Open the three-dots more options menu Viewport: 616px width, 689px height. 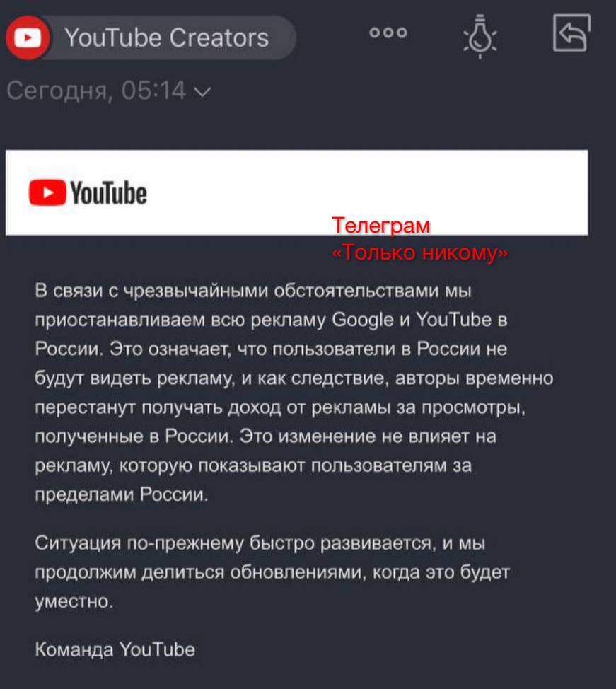click(x=388, y=33)
